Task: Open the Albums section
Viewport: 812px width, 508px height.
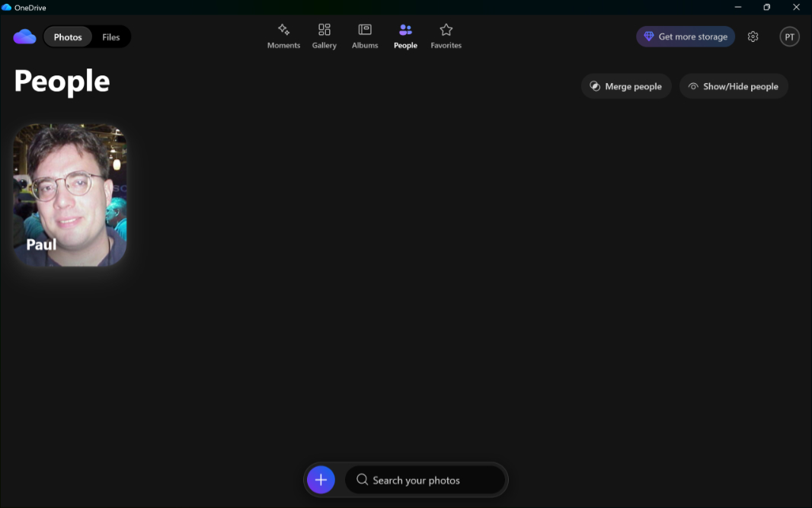Action: tap(364, 36)
